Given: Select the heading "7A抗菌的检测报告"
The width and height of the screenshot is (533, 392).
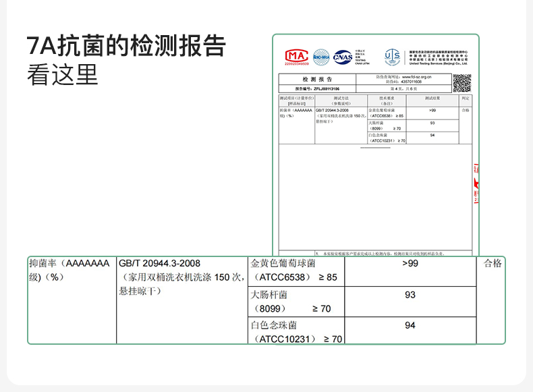Looking at the screenshot, I should pyautogui.click(x=126, y=46).
